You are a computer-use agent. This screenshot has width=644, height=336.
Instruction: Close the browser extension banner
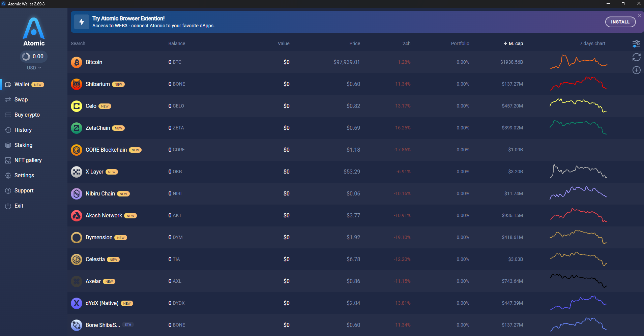tap(640, 16)
